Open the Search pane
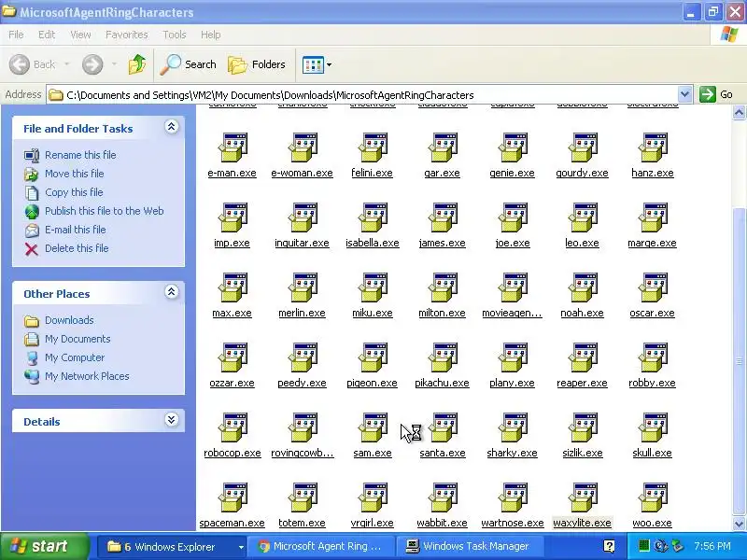 (x=188, y=64)
